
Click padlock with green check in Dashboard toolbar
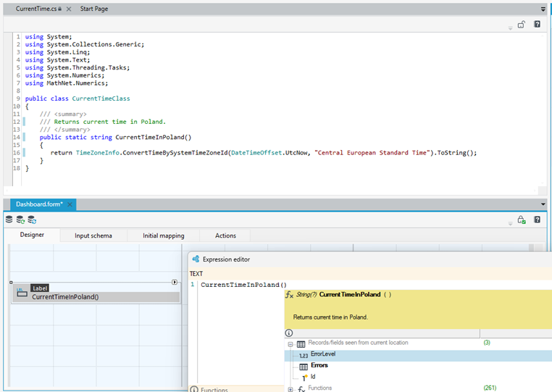coord(522,220)
